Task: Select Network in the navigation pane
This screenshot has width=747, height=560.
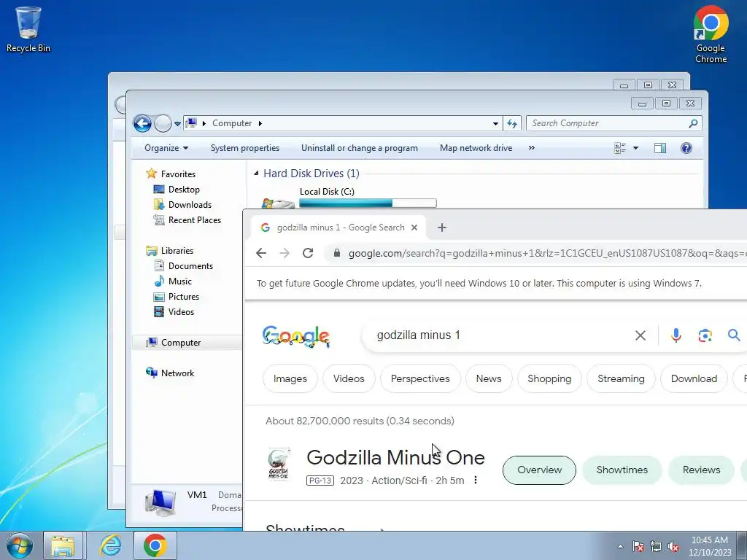Action: [x=177, y=373]
